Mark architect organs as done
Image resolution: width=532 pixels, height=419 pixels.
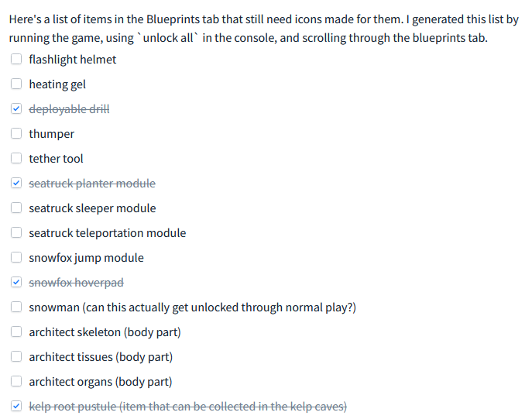(16, 381)
